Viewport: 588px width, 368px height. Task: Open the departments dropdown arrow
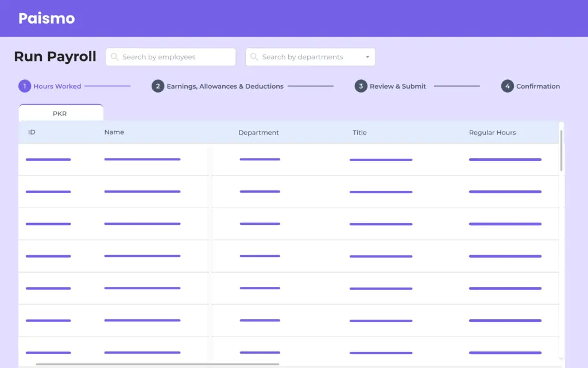point(367,57)
